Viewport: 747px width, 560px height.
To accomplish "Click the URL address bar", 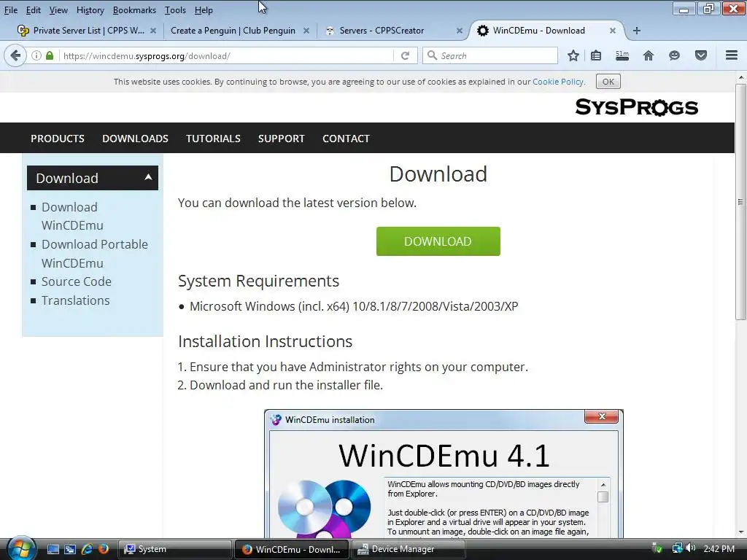I will 227,55.
